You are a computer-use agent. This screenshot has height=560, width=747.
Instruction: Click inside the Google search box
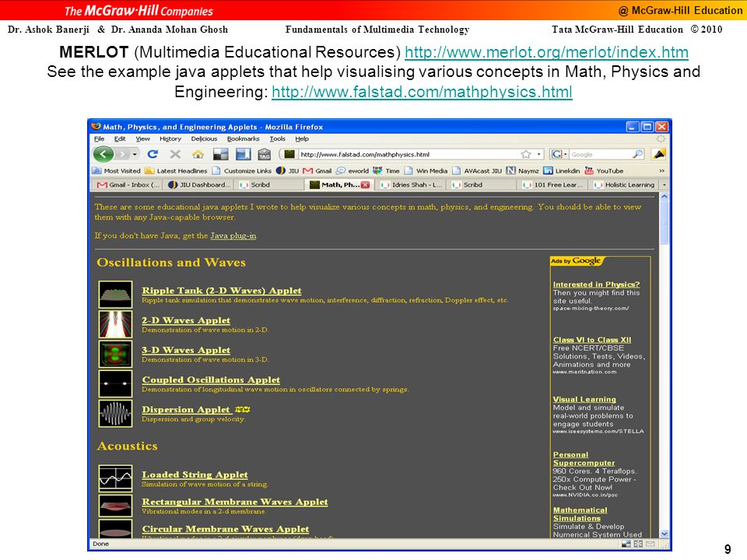coord(600,154)
